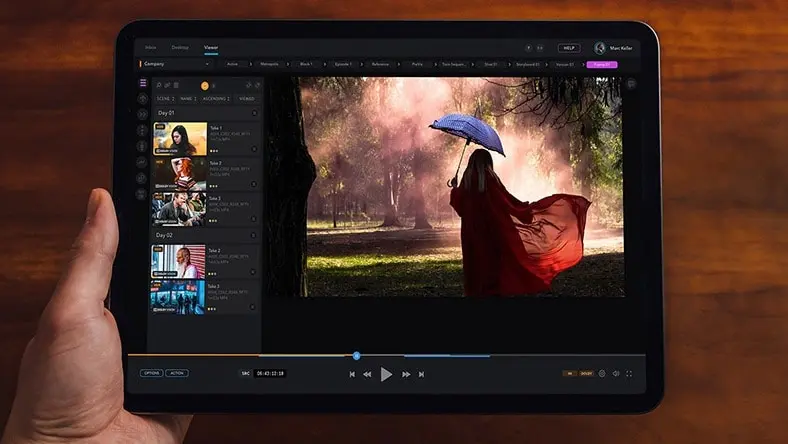Skip to the previous clip
788x444 pixels.
352,374
